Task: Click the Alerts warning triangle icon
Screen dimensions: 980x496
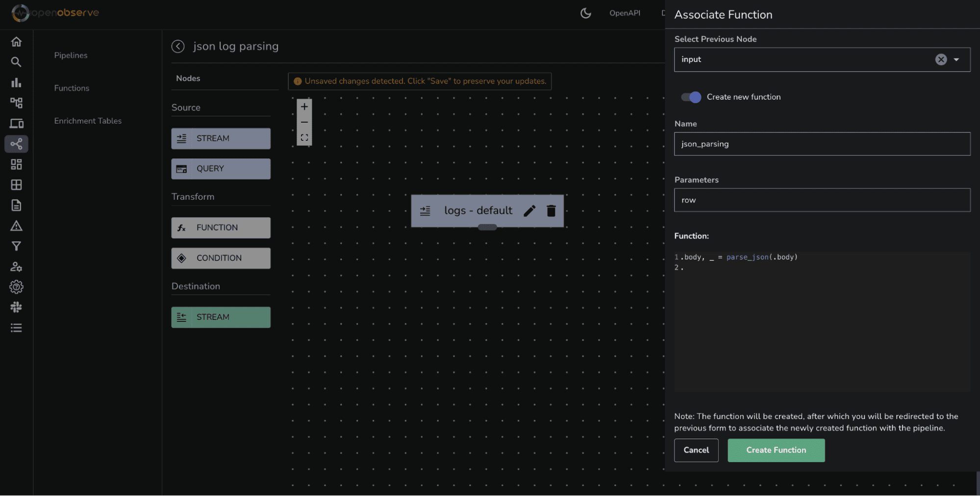Action: click(16, 226)
